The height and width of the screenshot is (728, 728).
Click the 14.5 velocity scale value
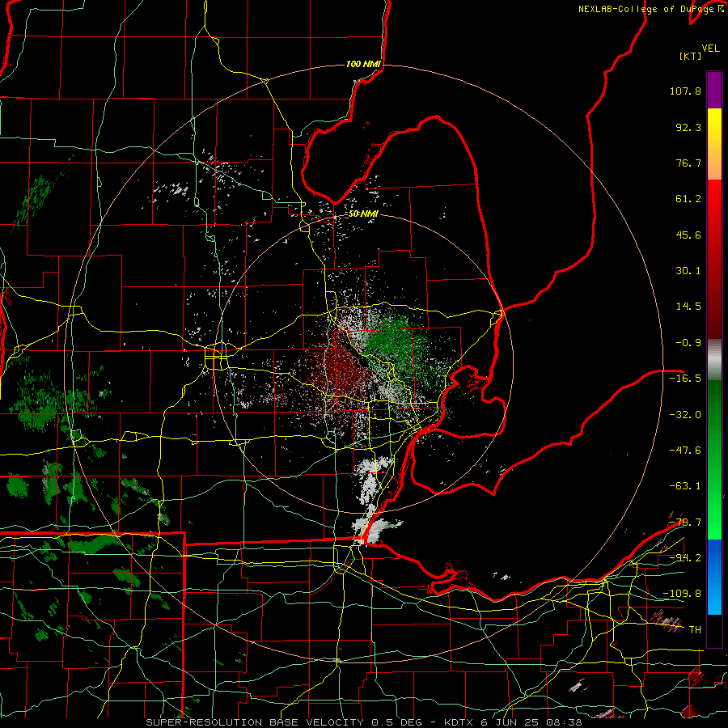[688, 307]
